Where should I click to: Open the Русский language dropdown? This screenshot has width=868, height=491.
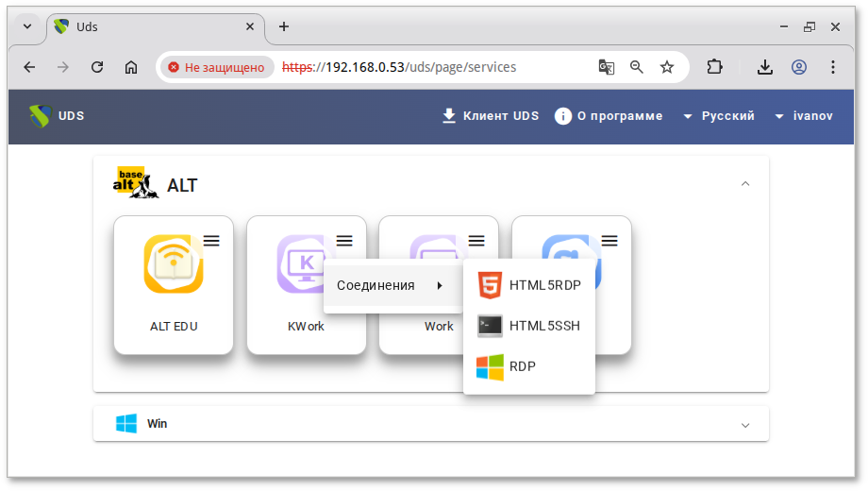[x=719, y=116]
